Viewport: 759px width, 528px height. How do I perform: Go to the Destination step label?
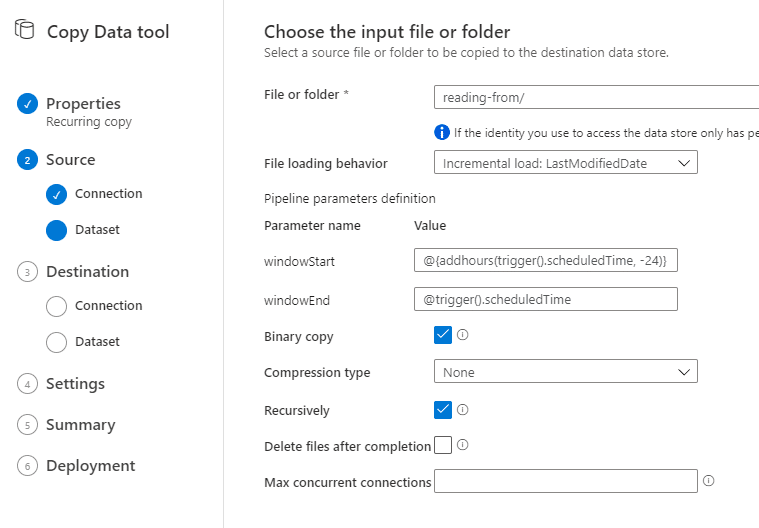88,272
